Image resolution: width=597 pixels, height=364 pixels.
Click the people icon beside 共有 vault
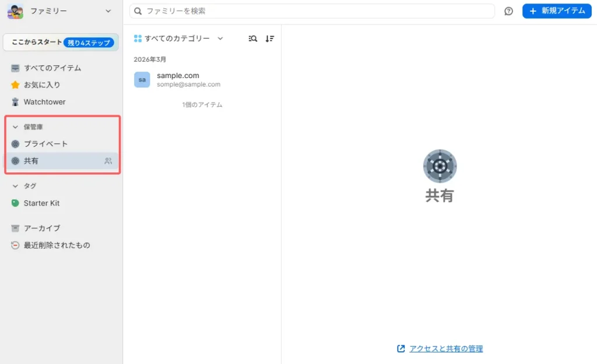108,161
